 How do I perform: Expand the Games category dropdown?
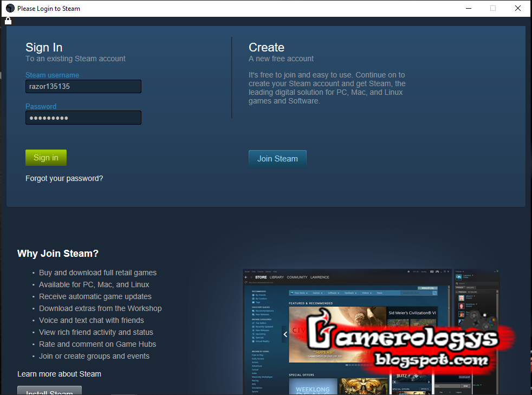pyautogui.click(x=317, y=292)
